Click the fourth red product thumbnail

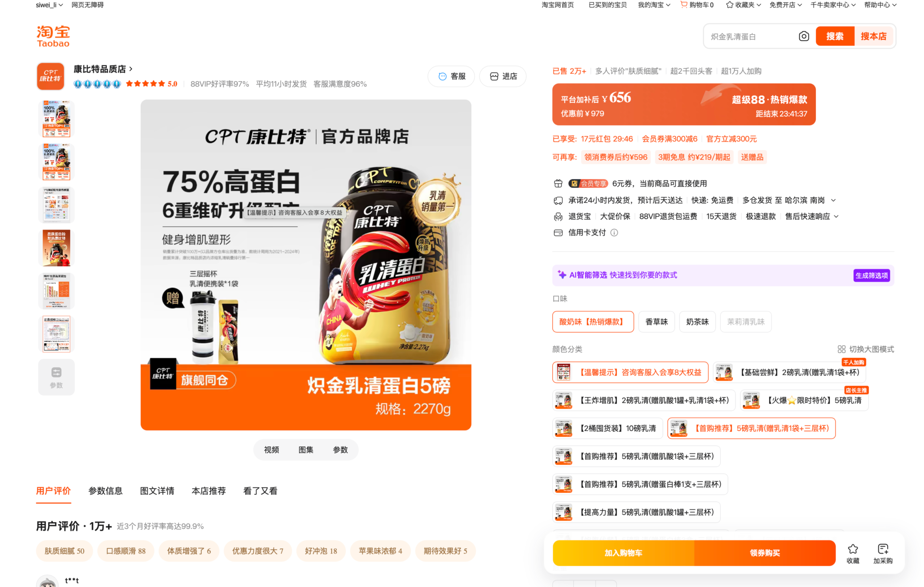[x=56, y=248]
